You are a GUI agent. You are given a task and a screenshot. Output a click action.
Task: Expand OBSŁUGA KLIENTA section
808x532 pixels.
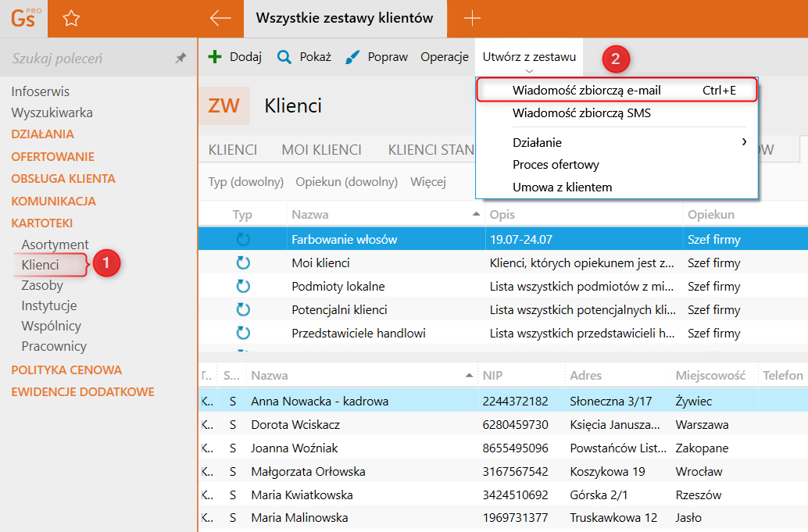63,179
